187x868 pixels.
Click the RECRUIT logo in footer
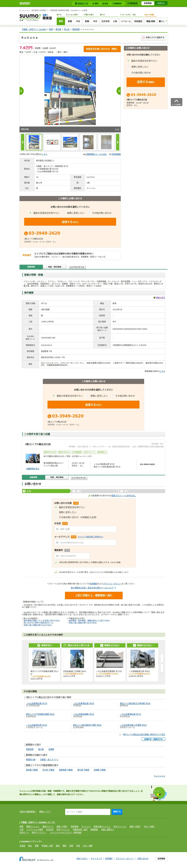pyautogui.click(x=28, y=859)
